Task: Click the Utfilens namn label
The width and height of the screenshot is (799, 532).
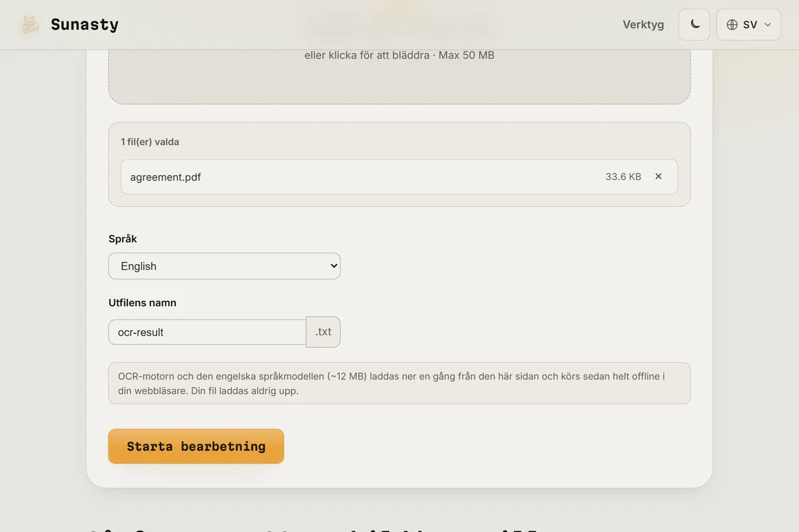Action: (142, 303)
